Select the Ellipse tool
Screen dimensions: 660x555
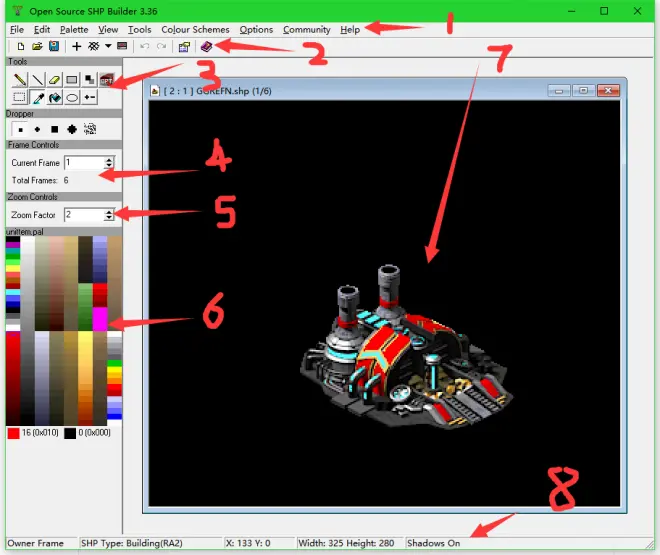(x=72, y=98)
